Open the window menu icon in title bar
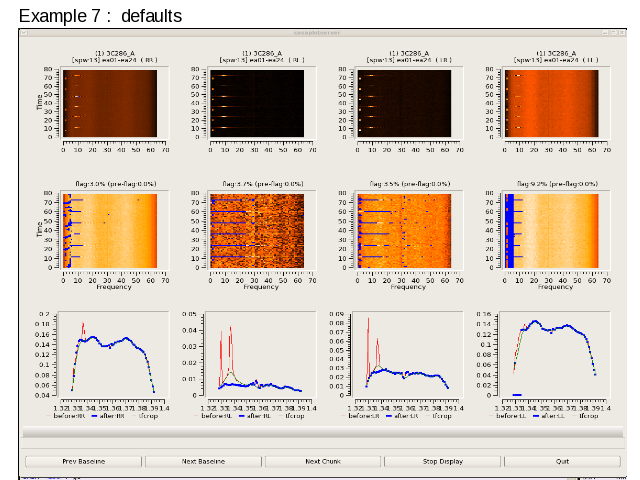Screen dimensions: 640x480 click(24, 33)
